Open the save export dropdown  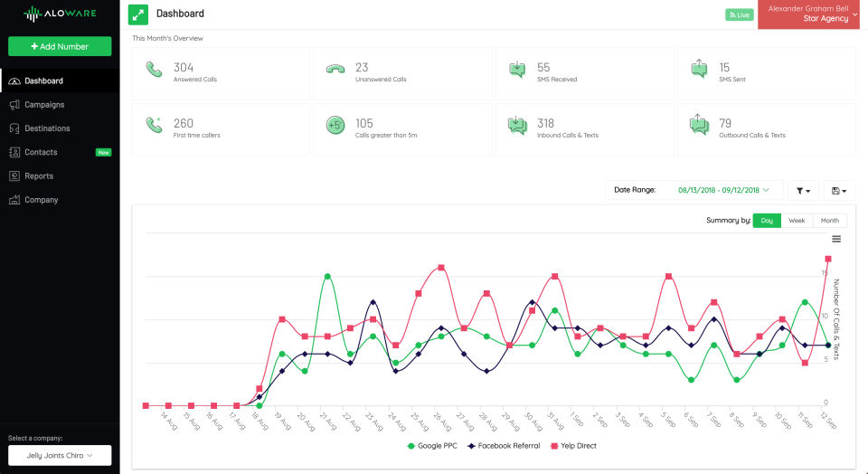click(839, 190)
